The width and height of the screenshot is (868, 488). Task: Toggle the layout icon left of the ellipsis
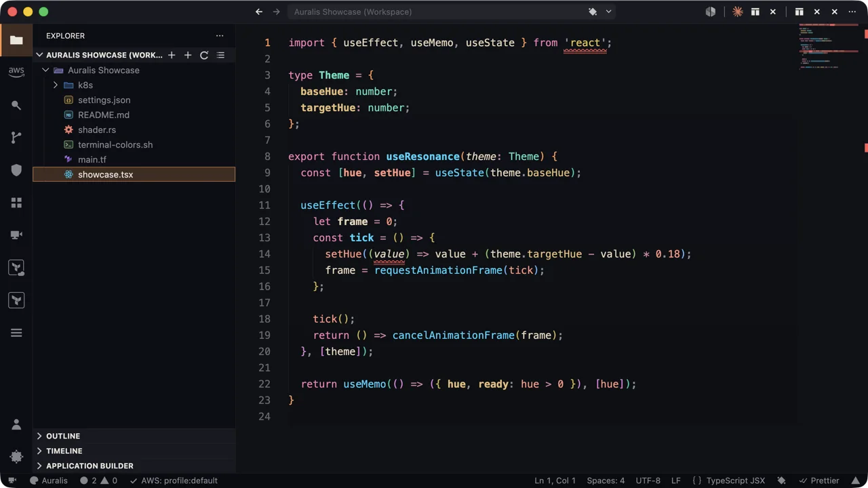tap(800, 12)
